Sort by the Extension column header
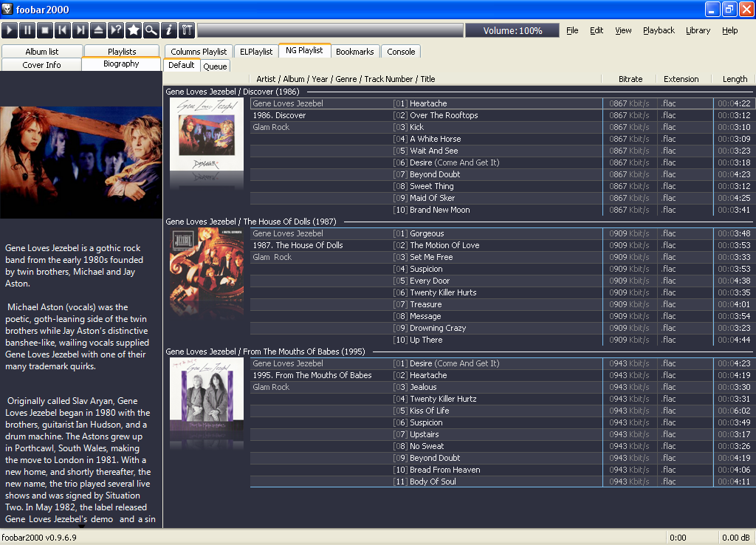Viewport: 756px width, 545px height. [x=681, y=79]
